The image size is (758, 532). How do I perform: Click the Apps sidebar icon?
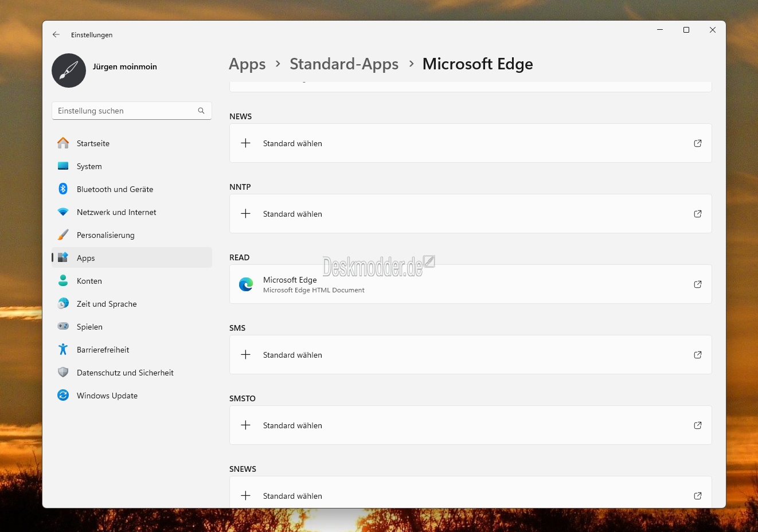[63, 258]
